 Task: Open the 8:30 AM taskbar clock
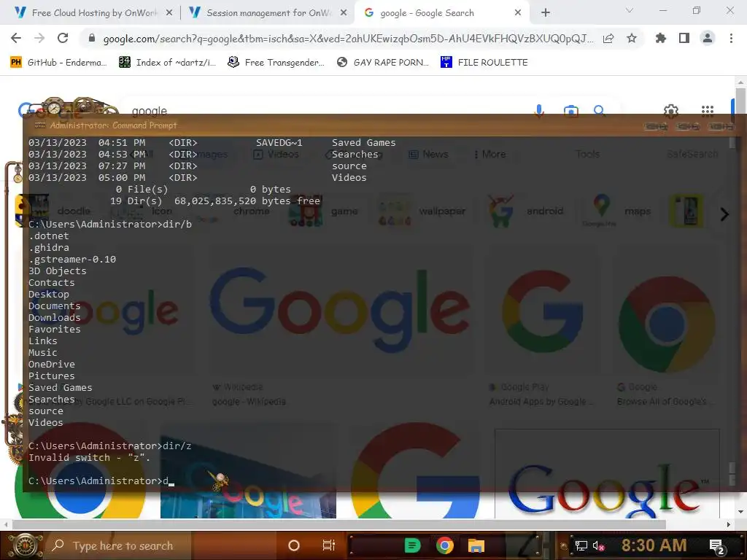pos(654,545)
